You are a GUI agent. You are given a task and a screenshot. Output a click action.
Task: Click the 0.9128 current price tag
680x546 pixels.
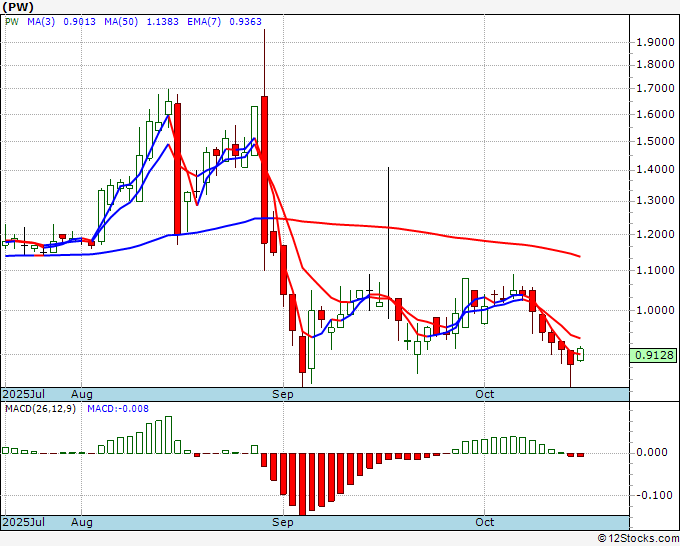654,355
